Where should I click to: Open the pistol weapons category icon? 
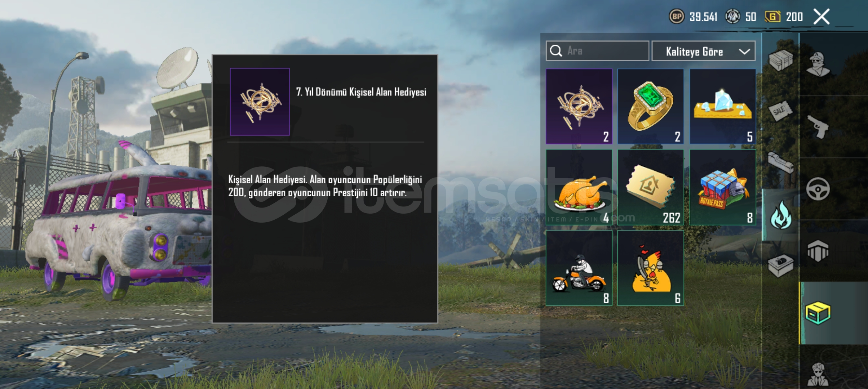coord(818,127)
